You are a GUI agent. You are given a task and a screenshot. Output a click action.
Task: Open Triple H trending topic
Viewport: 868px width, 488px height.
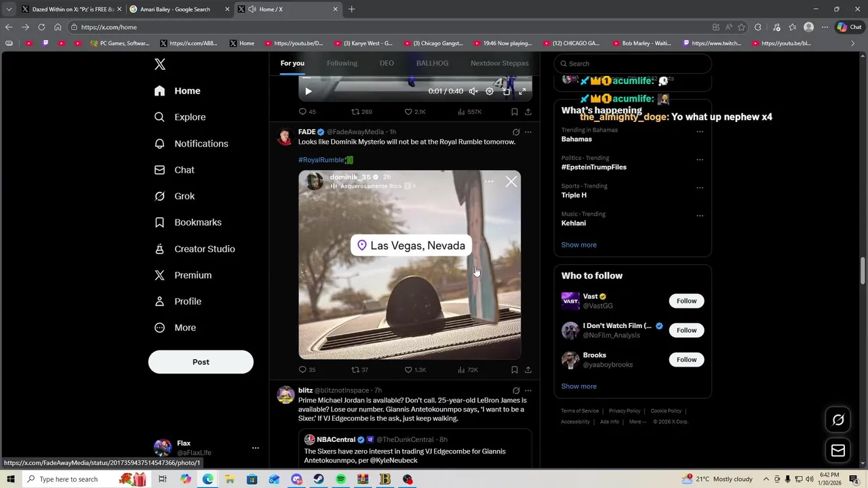574,195
